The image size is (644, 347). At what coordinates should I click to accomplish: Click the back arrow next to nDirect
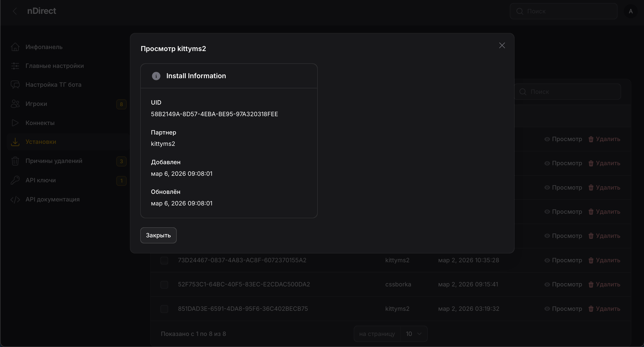pyautogui.click(x=15, y=11)
